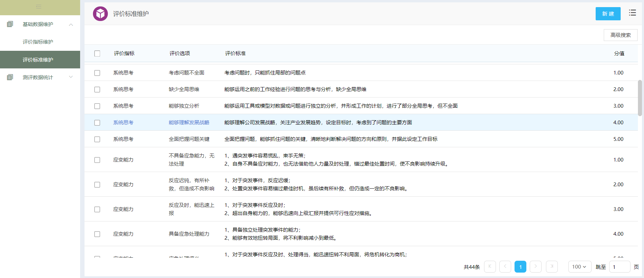Click the highlighted 能够理解发展战略 cell

pos(189,123)
